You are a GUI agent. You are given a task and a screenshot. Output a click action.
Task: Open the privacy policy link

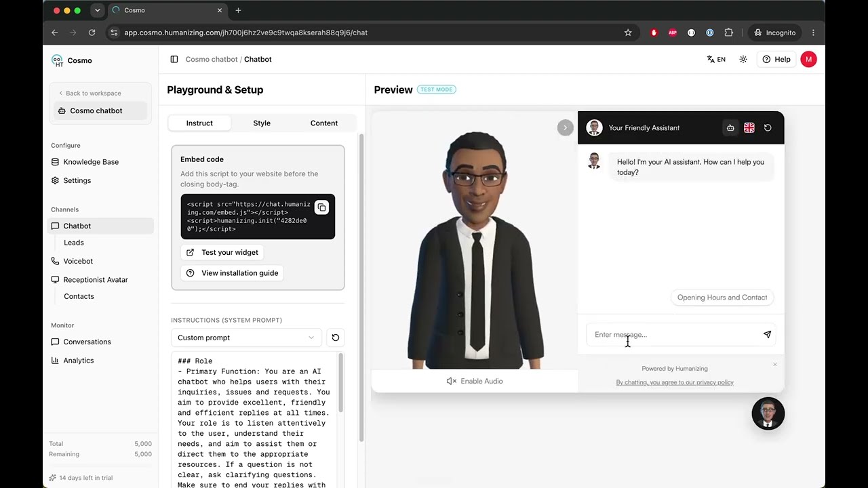click(675, 382)
